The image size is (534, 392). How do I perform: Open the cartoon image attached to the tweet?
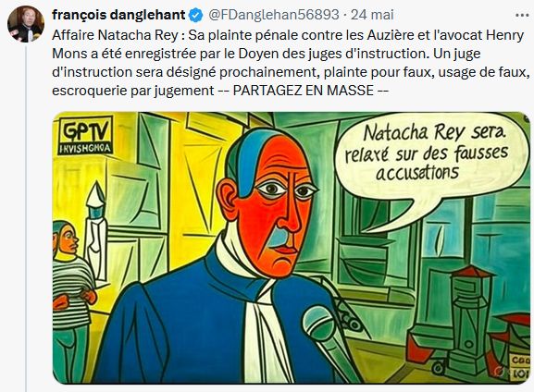292,248
